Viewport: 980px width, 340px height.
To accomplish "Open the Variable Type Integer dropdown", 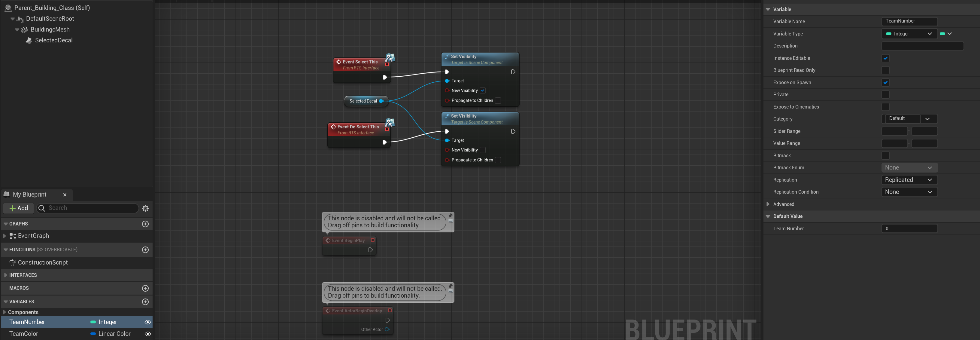I will pos(909,34).
